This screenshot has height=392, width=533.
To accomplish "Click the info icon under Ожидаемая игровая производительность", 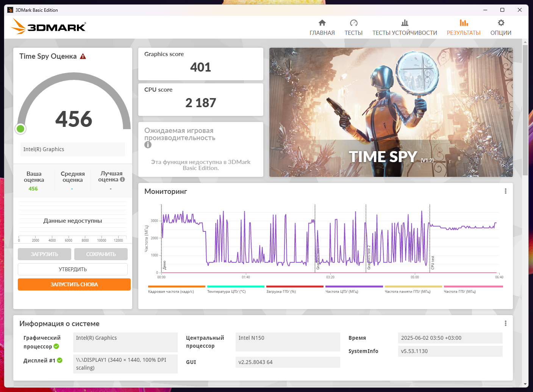I will click(x=148, y=145).
